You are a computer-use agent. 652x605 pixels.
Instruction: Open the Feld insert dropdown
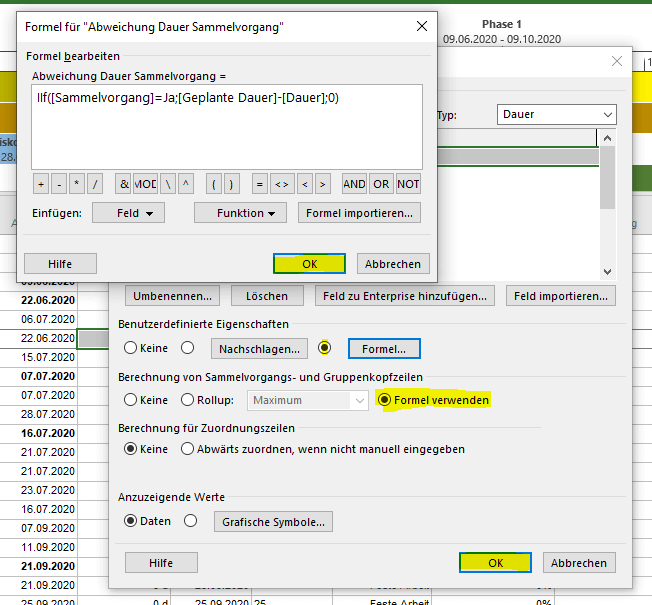(x=128, y=213)
